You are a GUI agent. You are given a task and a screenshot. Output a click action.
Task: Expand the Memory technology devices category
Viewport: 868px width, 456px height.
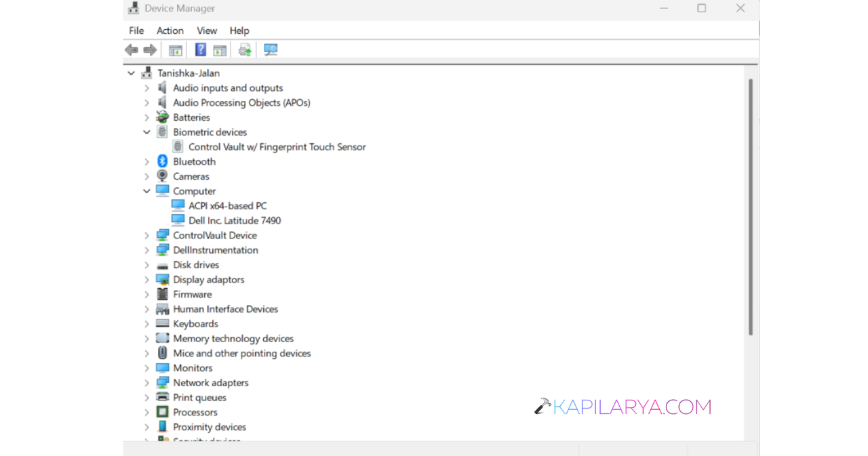(x=146, y=339)
